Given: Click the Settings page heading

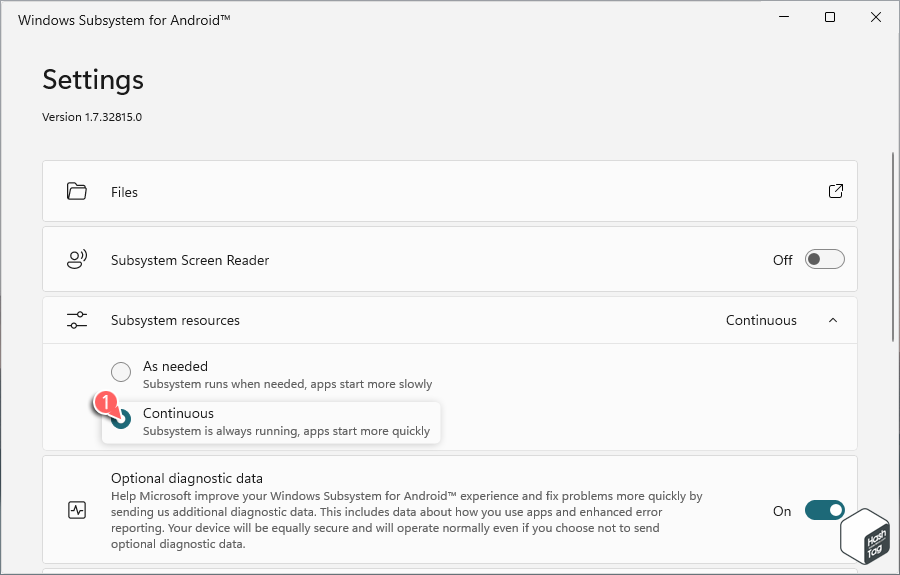Looking at the screenshot, I should pyautogui.click(x=93, y=79).
